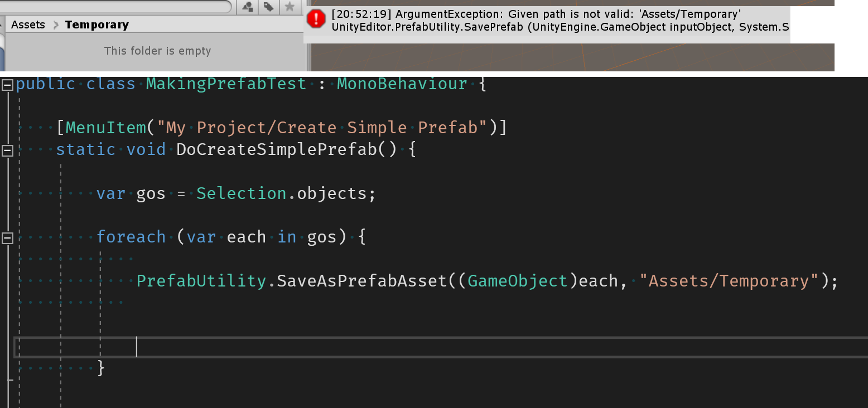This screenshot has width=868, height=408.
Task: Collapse the MakingPrefabTest class code block
Action: [x=7, y=85]
